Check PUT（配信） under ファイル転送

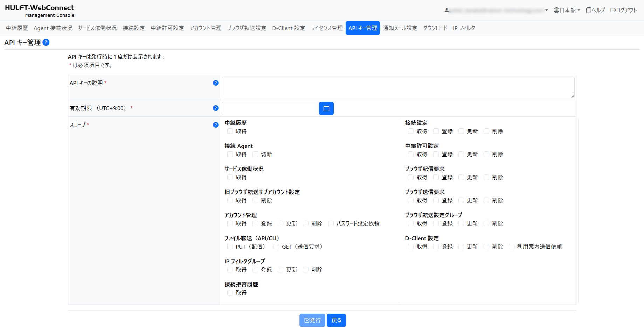click(x=230, y=247)
